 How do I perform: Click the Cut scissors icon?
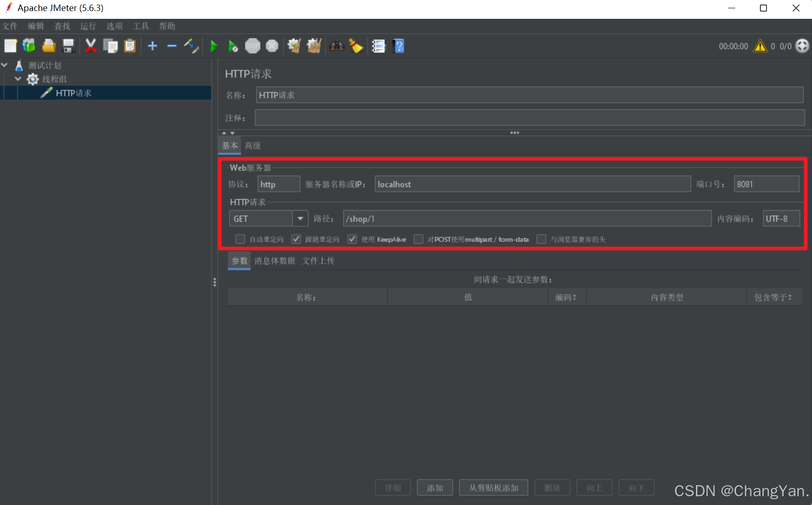[x=91, y=46]
